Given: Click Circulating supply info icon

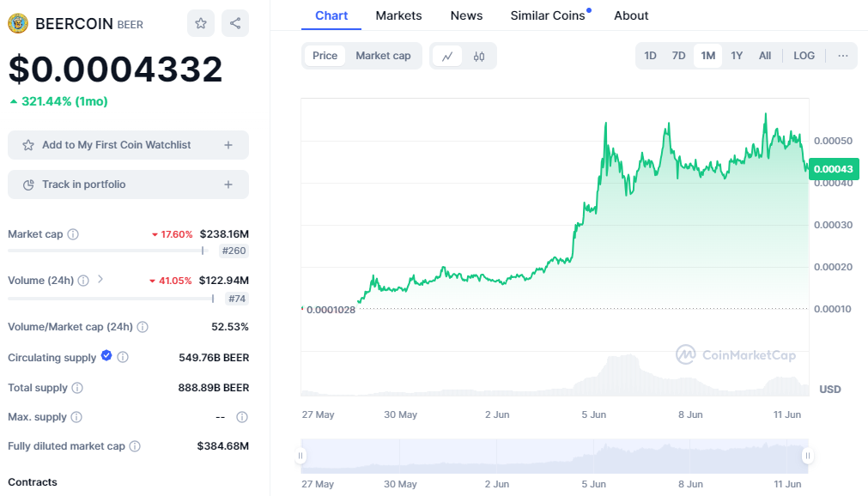Looking at the screenshot, I should pos(123,357).
